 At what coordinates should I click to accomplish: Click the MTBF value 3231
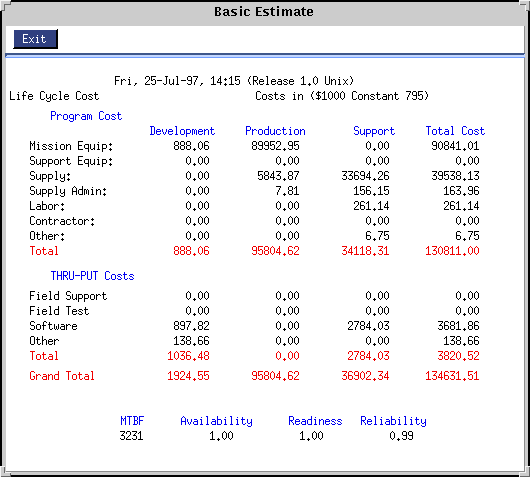[131, 436]
